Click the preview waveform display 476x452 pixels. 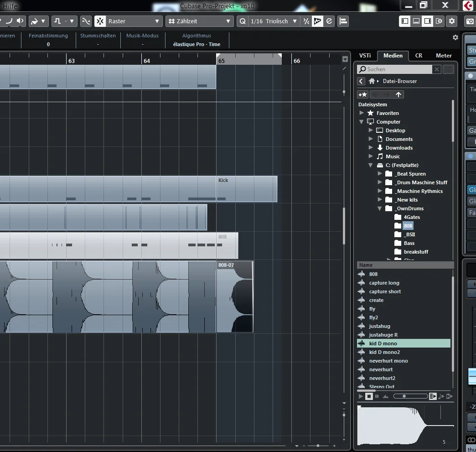406,425
